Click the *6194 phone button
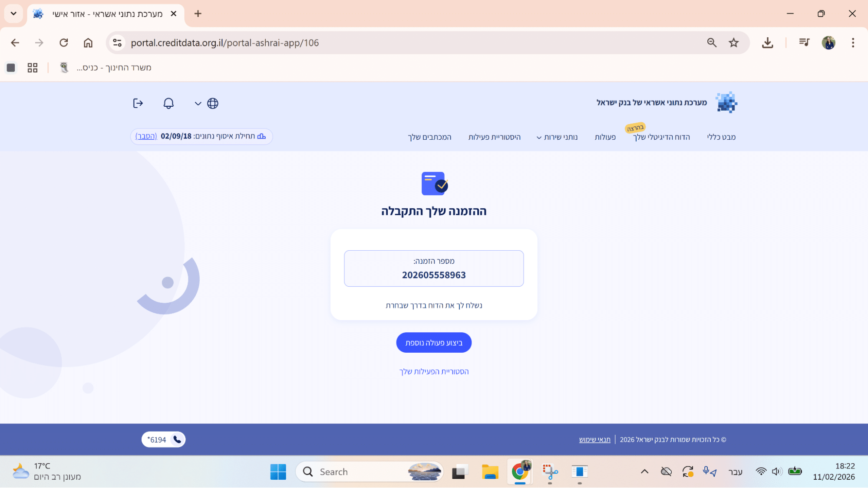Screen dimensions: 868x488 tap(163, 440)
